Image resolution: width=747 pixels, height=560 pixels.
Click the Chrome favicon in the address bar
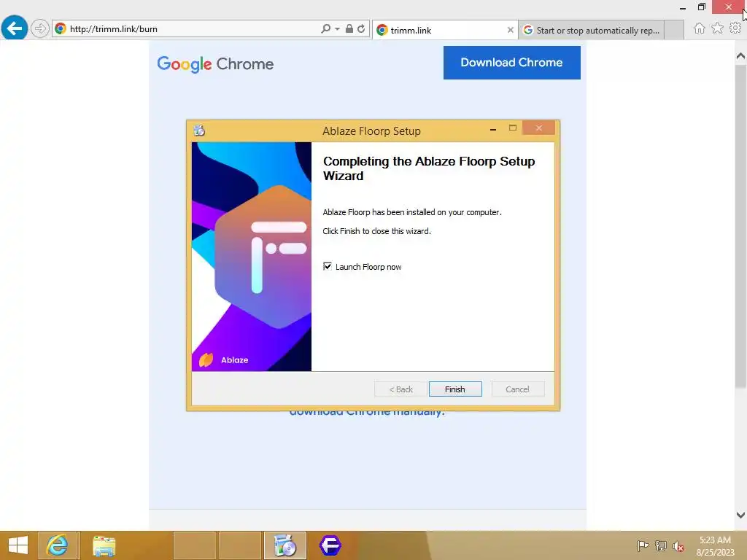(x=60, y=28)
